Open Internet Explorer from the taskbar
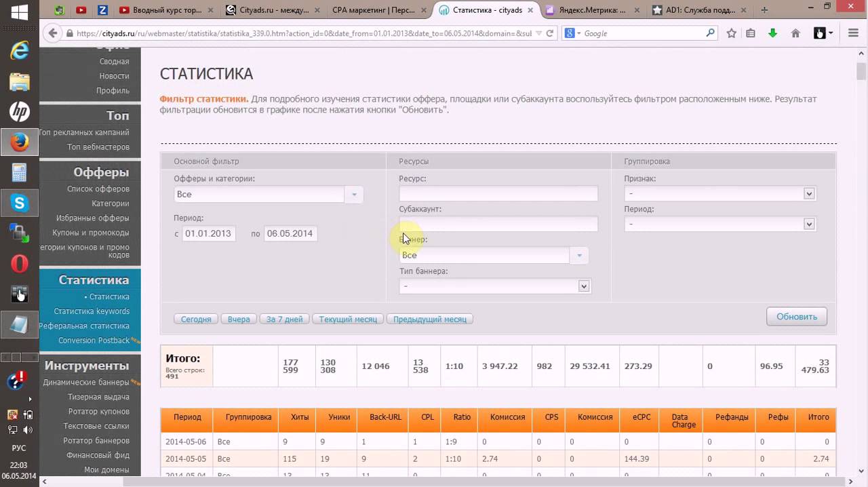The height and width of the screenshot is (487, 868). (x=19, y=50)
